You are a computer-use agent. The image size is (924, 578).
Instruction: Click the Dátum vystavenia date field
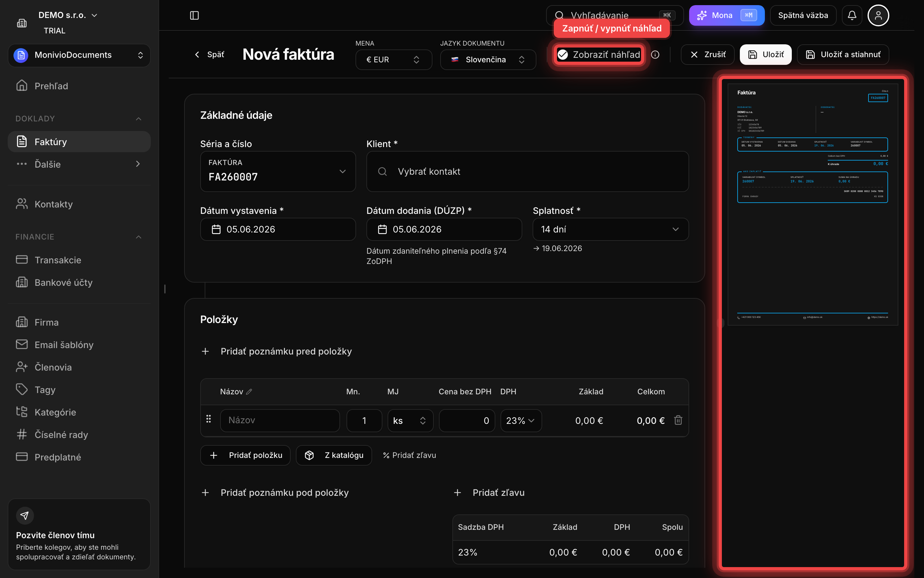278,229
